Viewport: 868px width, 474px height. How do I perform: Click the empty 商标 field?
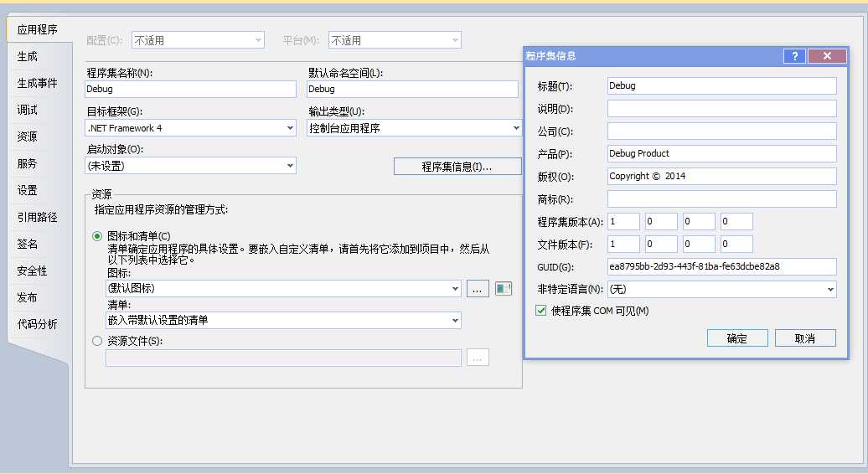pos(722,199)
